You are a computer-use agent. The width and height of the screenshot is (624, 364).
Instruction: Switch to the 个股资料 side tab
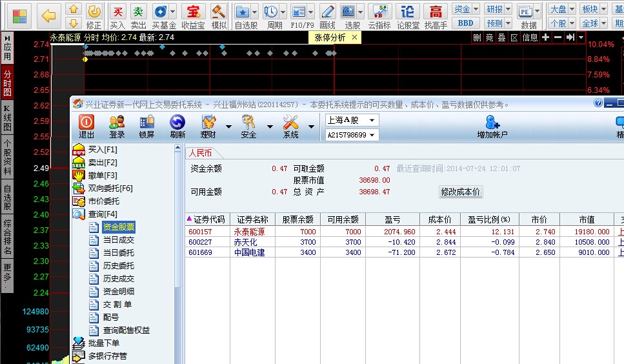click(7, 157)
